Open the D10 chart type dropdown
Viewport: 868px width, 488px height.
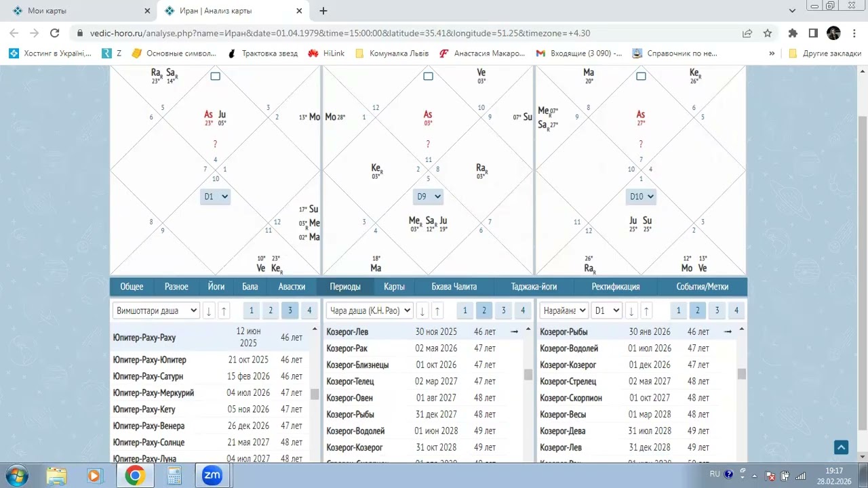[x=641, y=197]
